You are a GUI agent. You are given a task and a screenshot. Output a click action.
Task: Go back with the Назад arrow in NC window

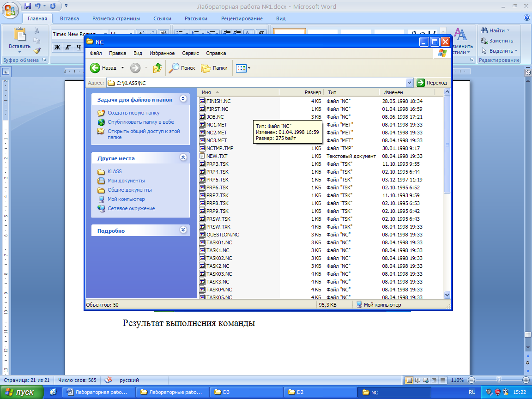pyautogui.click(x=103, y=68)
